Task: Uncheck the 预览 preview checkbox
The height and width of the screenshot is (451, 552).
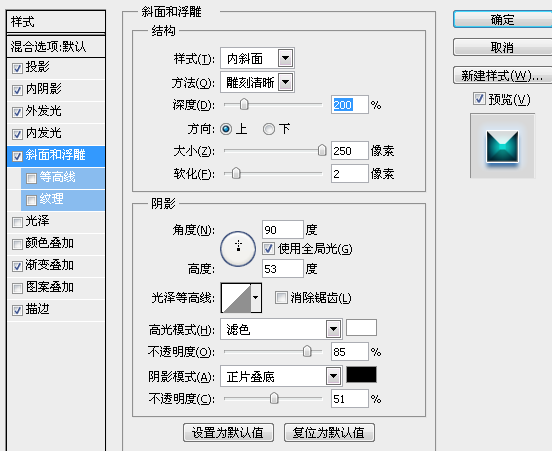Action: click(479, 99)
